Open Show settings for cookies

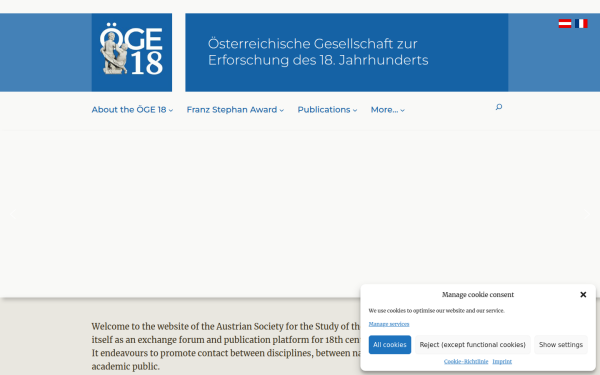pos(561,345)
